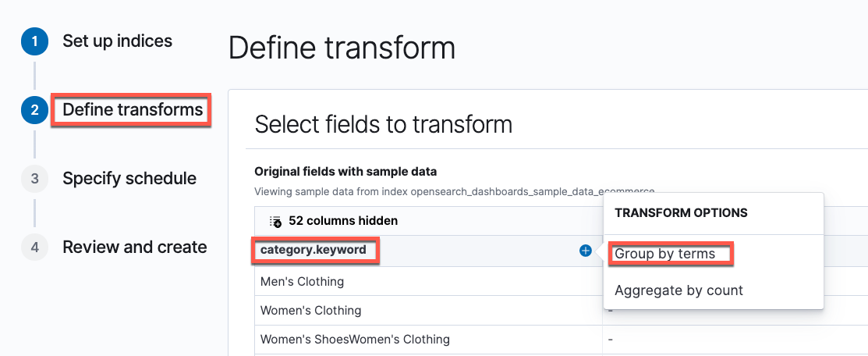This screenshot has width=868, height=356.
Task: Click the step 3 circle icon
Action: (x=34, y=179)
